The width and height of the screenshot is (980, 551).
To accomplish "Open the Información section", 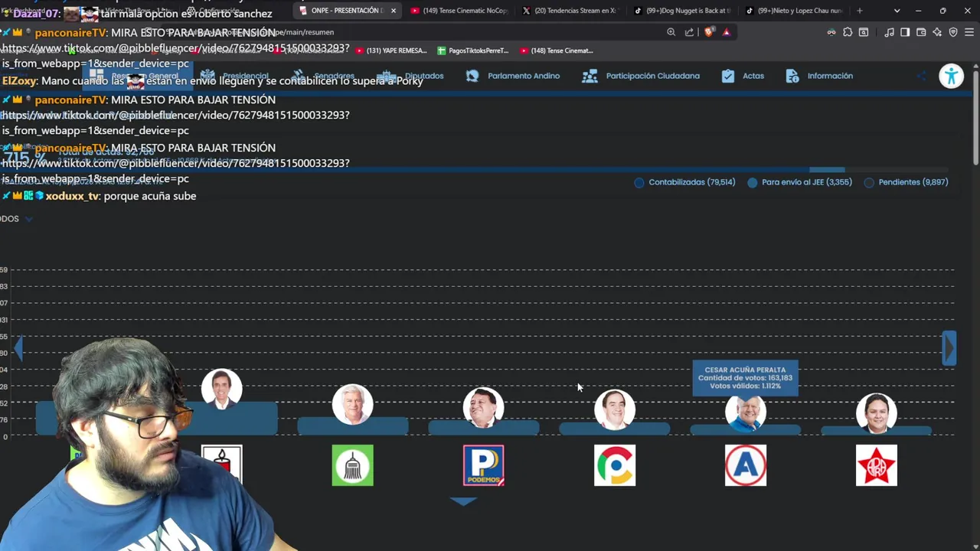I will point(819,76).
